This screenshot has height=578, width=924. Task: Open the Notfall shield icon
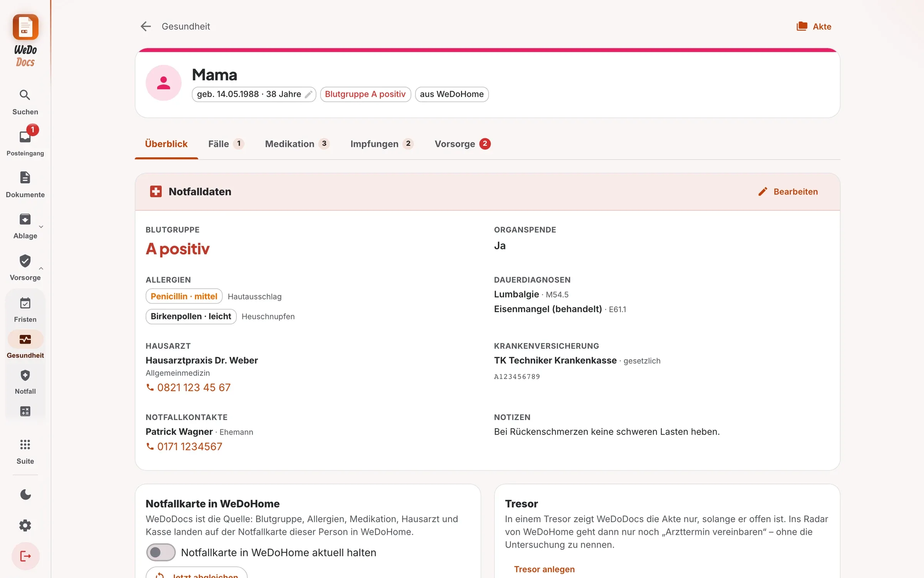point(25,375)
